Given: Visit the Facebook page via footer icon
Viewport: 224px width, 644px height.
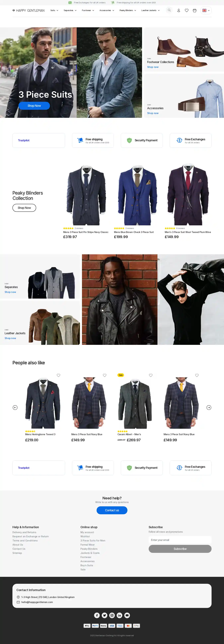Looking at the screenshot, I should coord(97,615).
